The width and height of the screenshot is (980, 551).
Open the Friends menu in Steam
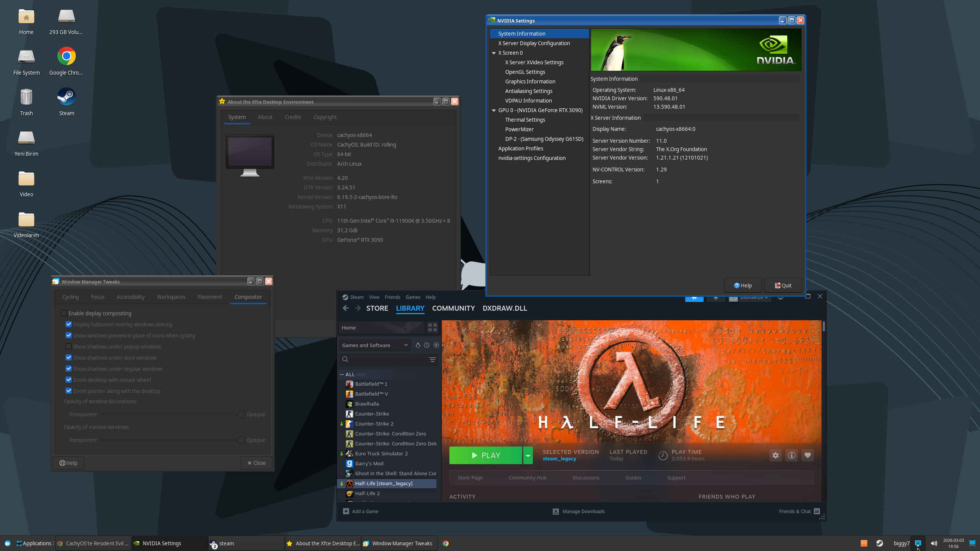coord(392,297)
